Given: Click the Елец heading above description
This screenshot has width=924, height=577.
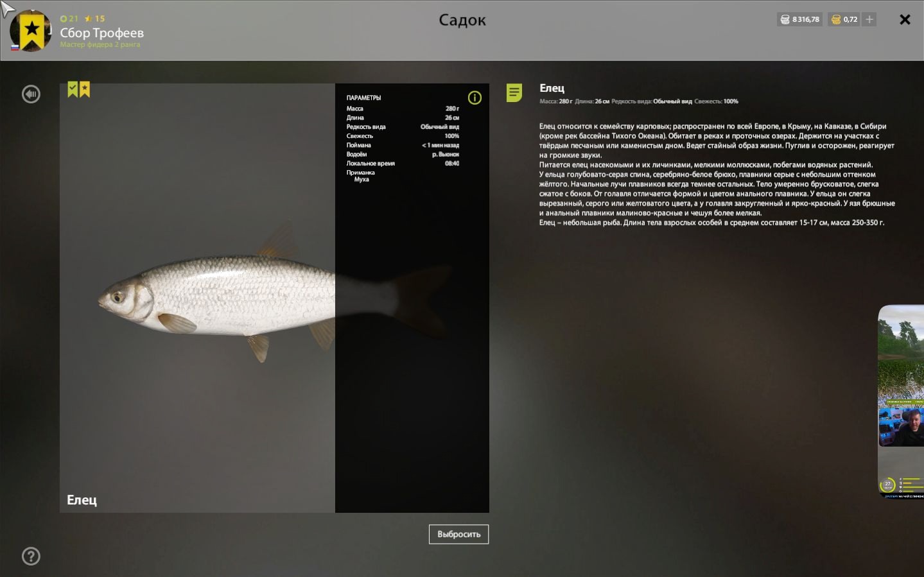Looking at the screenshot, I should 552,88.
